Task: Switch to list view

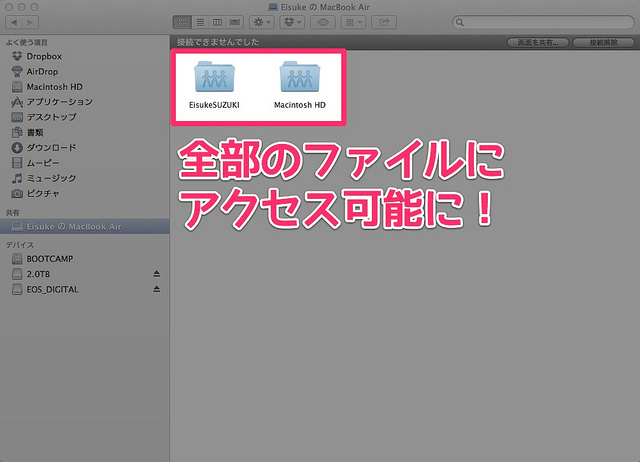Action: [200, 22]
